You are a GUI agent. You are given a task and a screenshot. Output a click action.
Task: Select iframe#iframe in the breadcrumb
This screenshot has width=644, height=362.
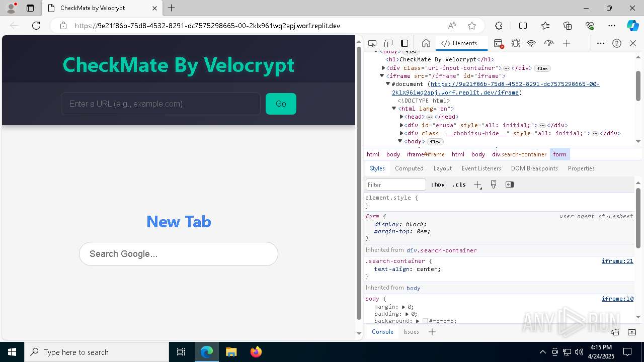point(426,154)
